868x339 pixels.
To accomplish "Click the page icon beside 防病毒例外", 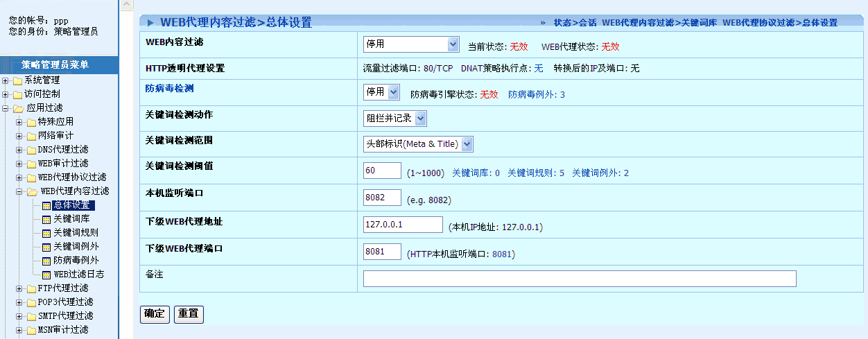I will tap(46, 261).
